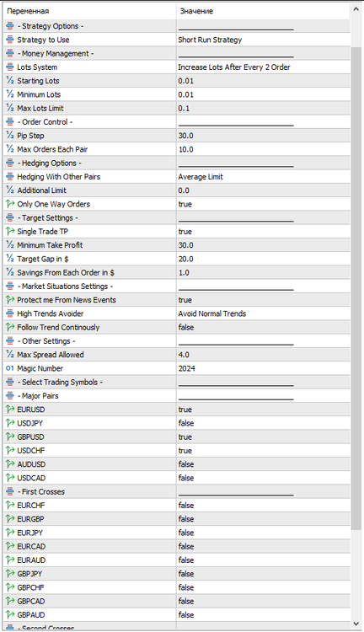
Task: Click the boolean arrow icon beside EURUSD
Action: [10, 410]
